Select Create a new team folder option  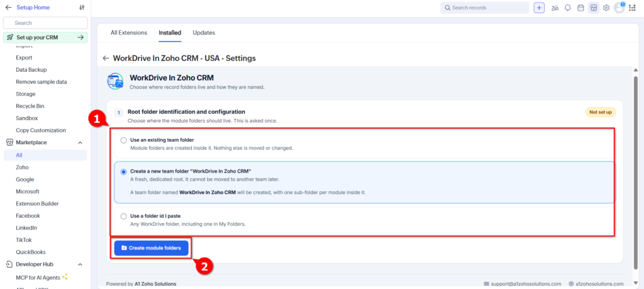[124, 172]
